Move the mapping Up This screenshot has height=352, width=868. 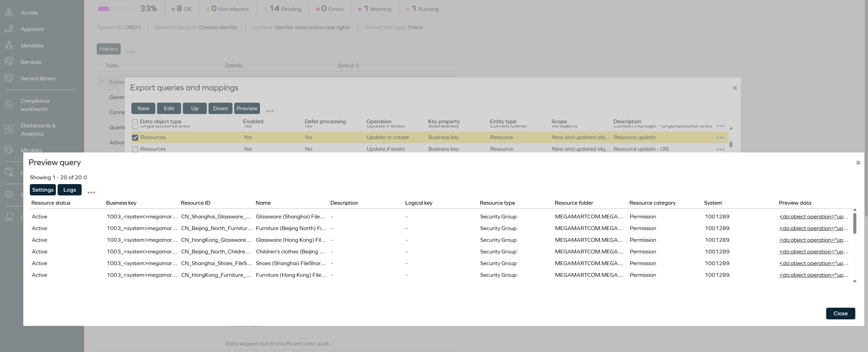tap(195, 108)
